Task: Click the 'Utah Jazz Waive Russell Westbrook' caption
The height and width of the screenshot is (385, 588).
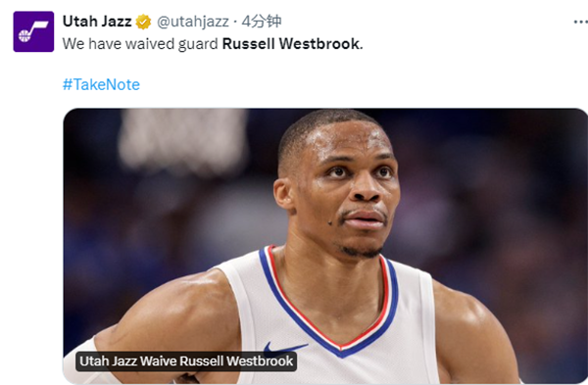Action: [186, 361]
